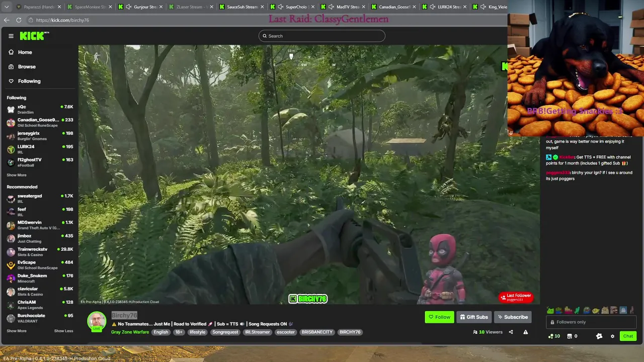The width and height of the screenshot is (644, 362).
Task: Click the Subscribe button
Action: pyautogui.click(x=513, y=317)
